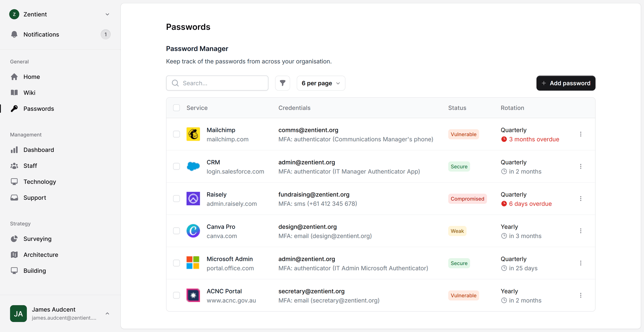Image resolution: width=644 pixels, height=332 pixels.
Task: Open the three-dot menu for ACNC Portal
Action: [581, 295]
